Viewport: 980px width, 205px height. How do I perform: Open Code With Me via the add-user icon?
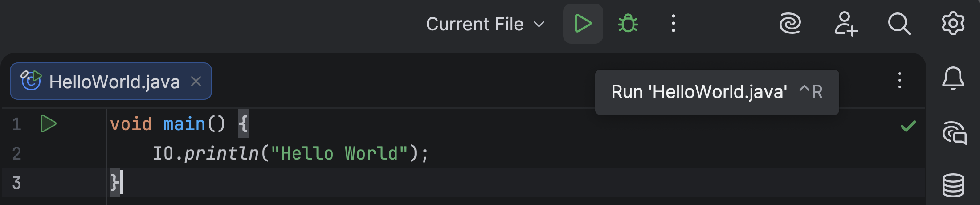coord(845,24)
